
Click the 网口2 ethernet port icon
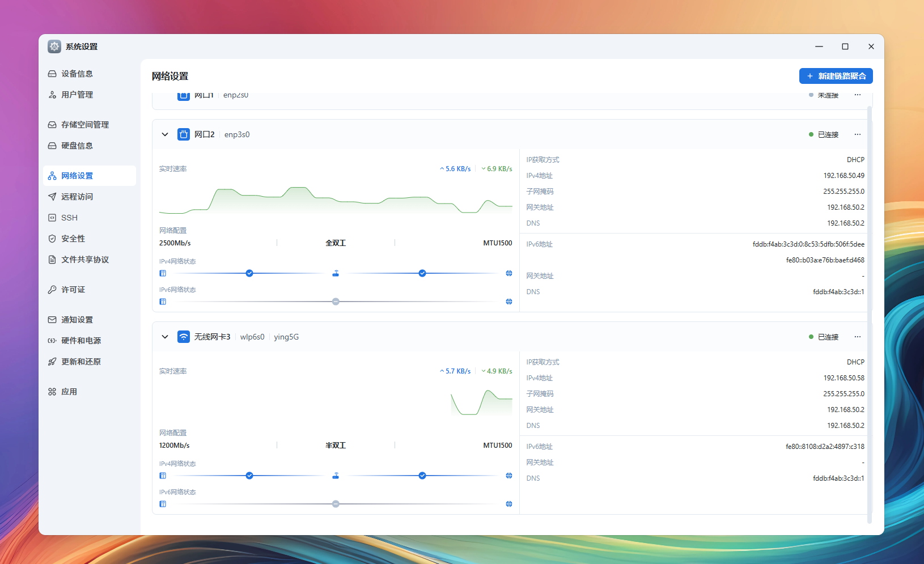click(x=184, y=134)
